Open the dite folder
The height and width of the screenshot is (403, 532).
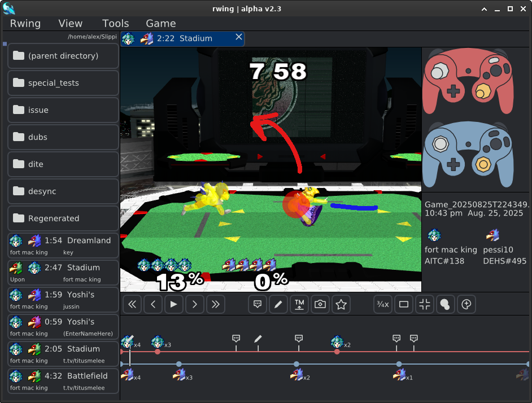coord(63,164)
